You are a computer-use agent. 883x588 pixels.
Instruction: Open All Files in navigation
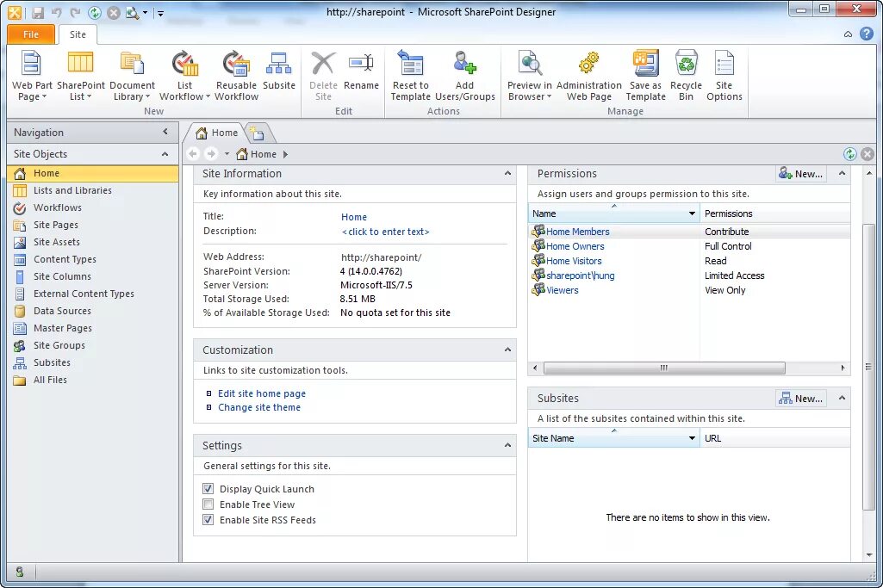click(x=93, y=380)
